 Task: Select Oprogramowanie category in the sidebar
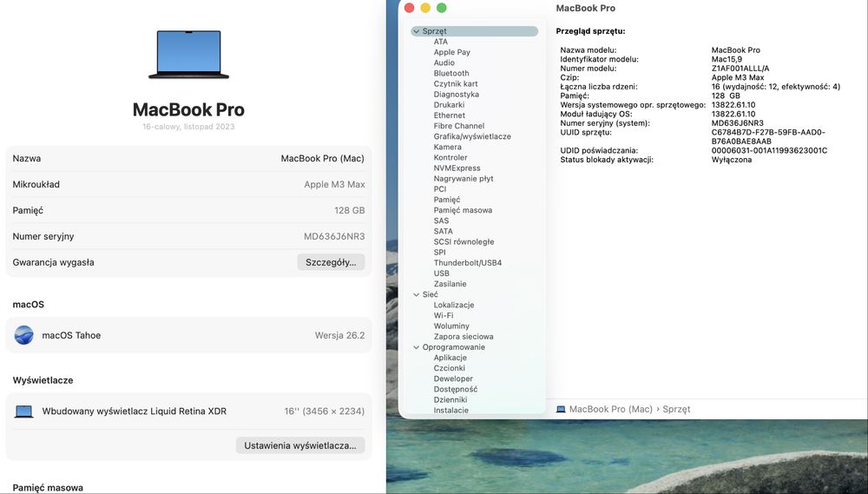click(453, 347)
